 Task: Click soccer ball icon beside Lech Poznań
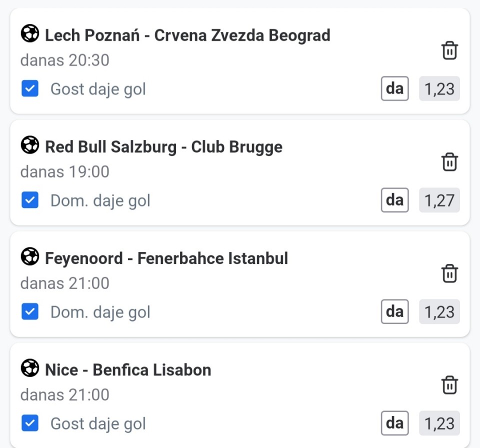pos(30,33)
